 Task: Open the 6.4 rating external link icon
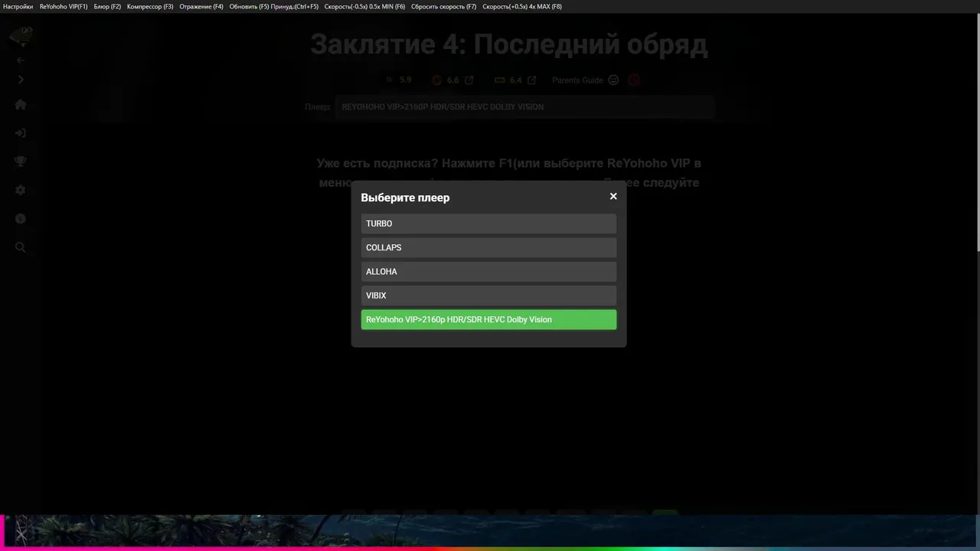(532, 80)
